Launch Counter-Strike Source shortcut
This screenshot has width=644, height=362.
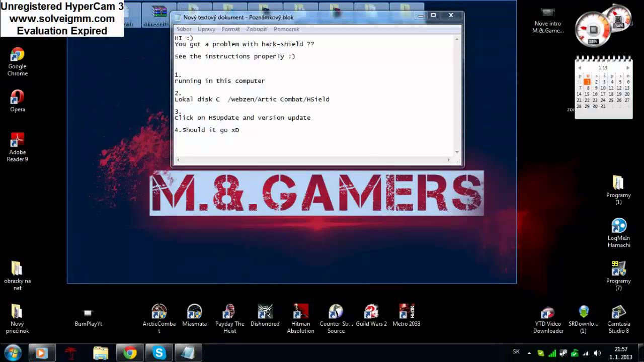[x=336, y=319]
